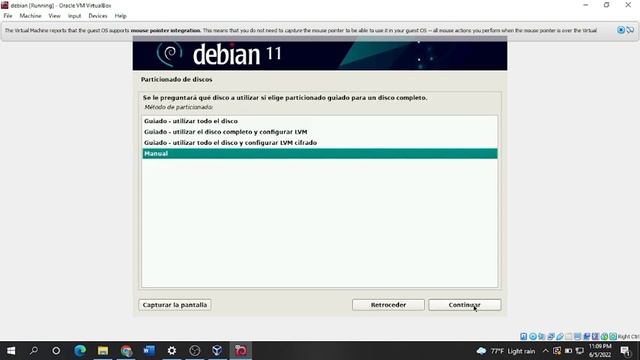Click the don't show again notification icon
Screen dimensions: 640x360
pyautogui.click(x=630, y=30)
